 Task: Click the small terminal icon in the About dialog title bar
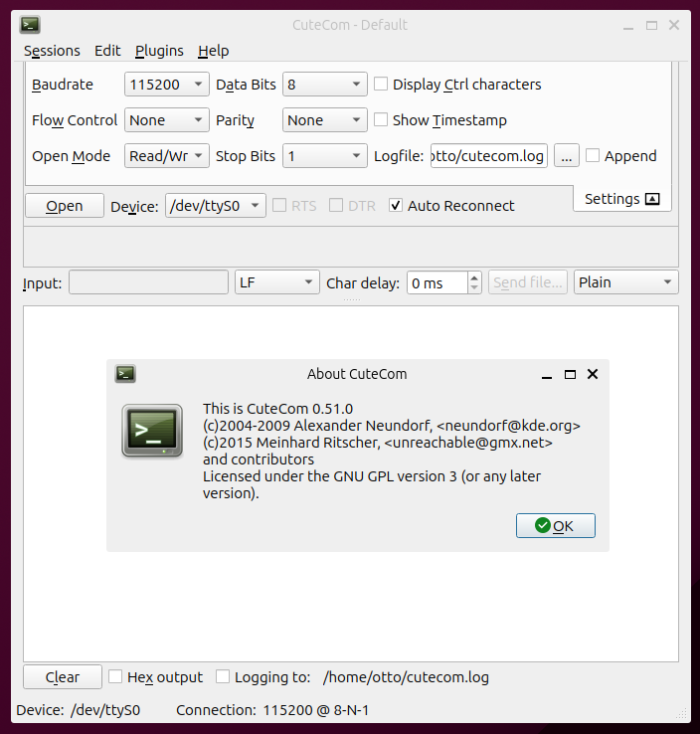click(x=125, y=374)
